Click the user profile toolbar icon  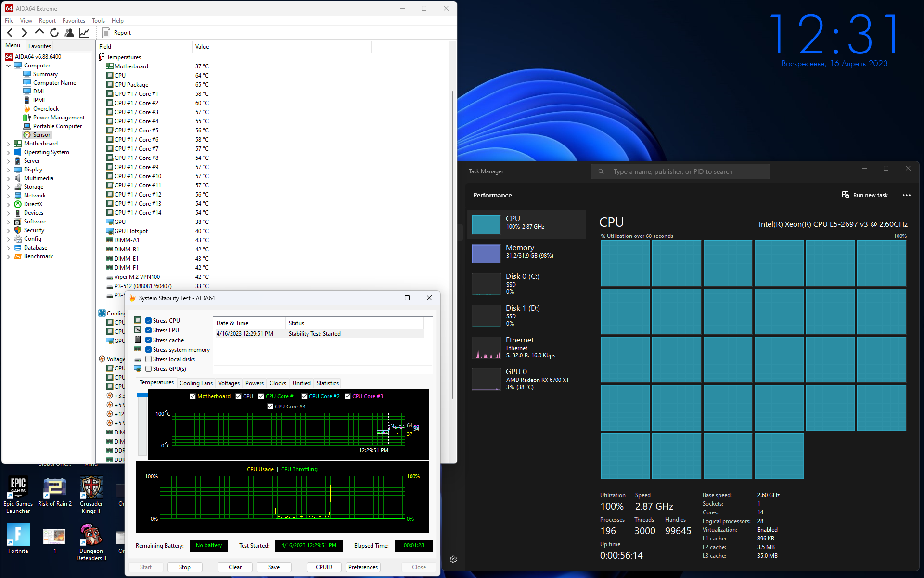[69, 33]
